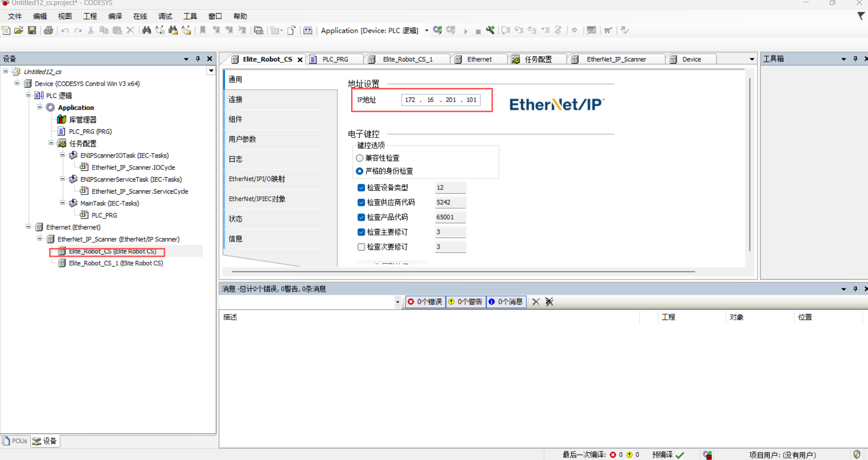This screenshot has width=868, height=460.
Task: Select the 兼容性检查 radio button
Action: tap(360, 158)
